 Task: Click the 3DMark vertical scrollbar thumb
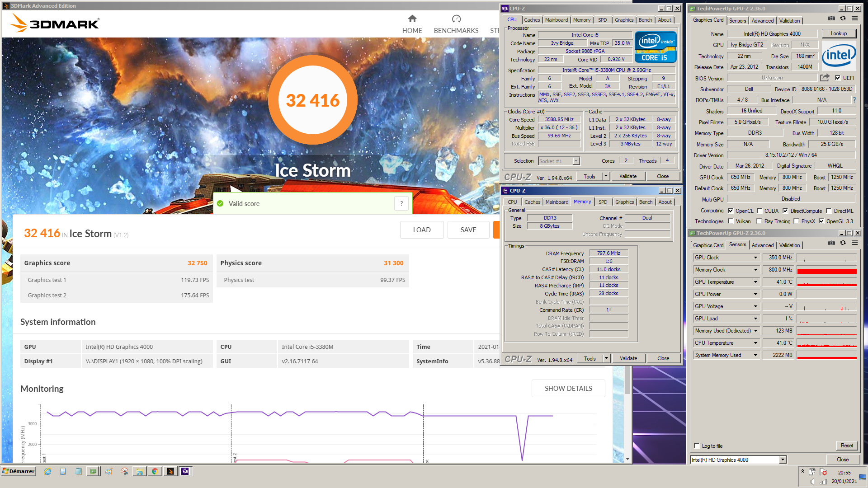point(627,380)
